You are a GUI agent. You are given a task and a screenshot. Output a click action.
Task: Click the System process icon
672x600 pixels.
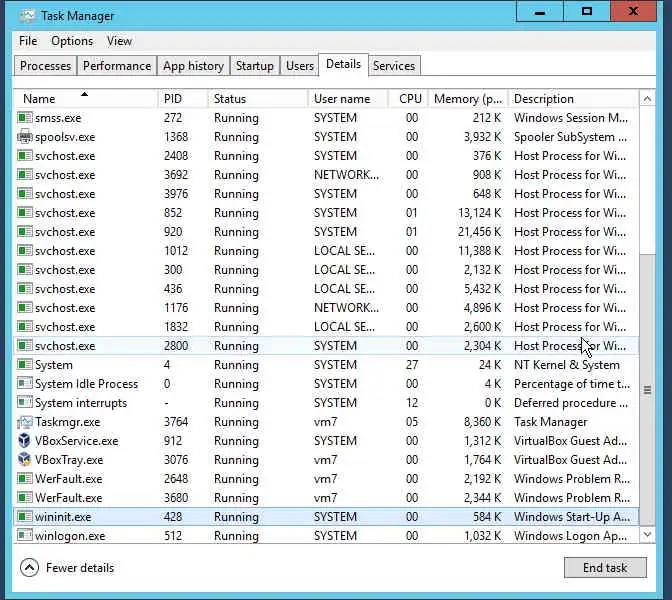(x=25, y=364)
